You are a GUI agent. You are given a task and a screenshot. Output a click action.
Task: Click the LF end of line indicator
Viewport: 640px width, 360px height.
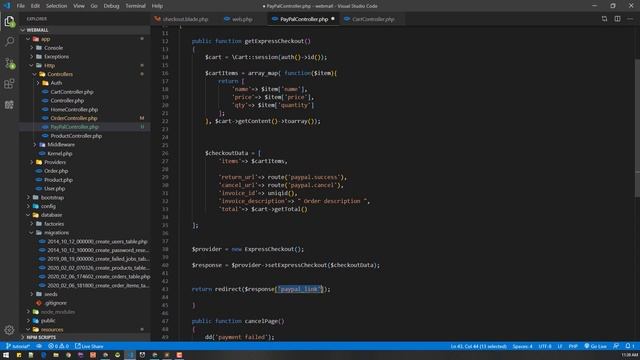(560, 346)
